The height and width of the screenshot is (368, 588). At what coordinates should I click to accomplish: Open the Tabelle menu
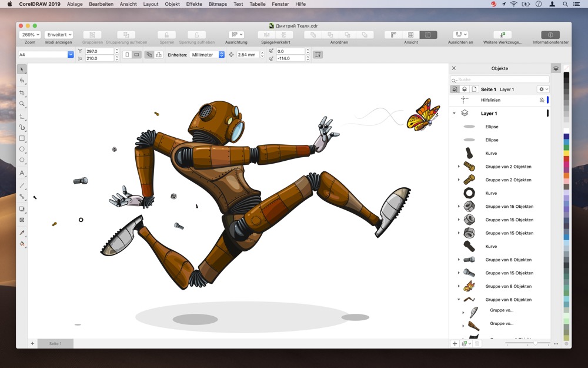[x=258, y=4]
